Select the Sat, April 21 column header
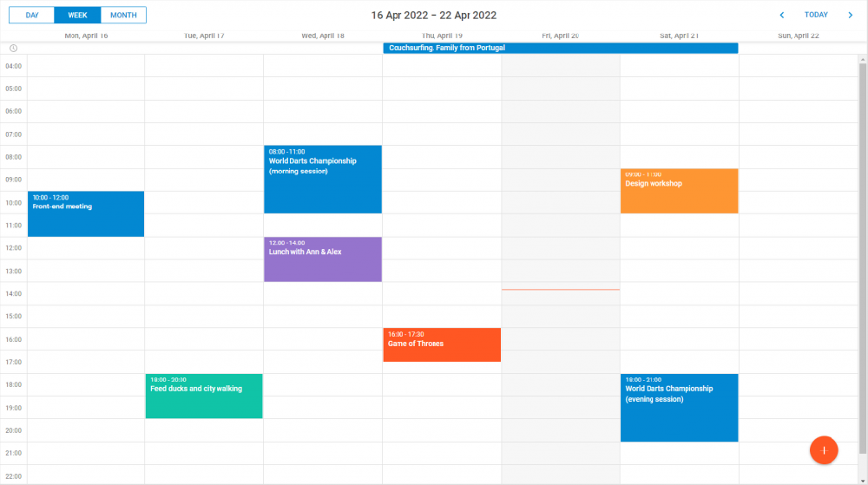Screen dimensions: 868x485 click(680, 36)
